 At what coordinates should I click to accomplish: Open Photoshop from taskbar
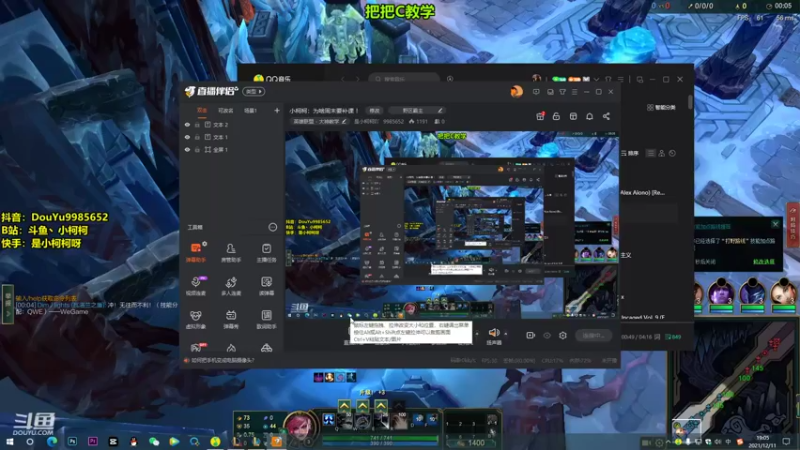click(72, 441)
